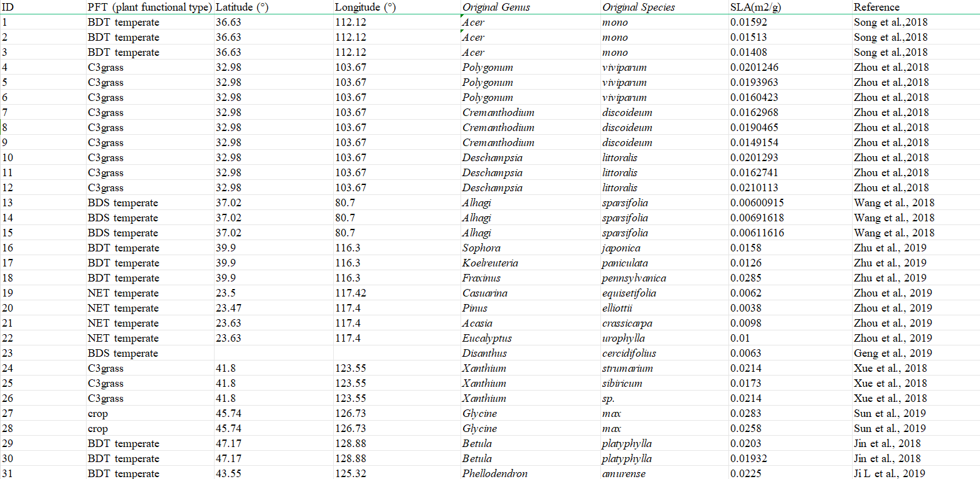The image size is (980, 479).
Task: Select the Eucalyptus genus cell
Action: (487, 339)
